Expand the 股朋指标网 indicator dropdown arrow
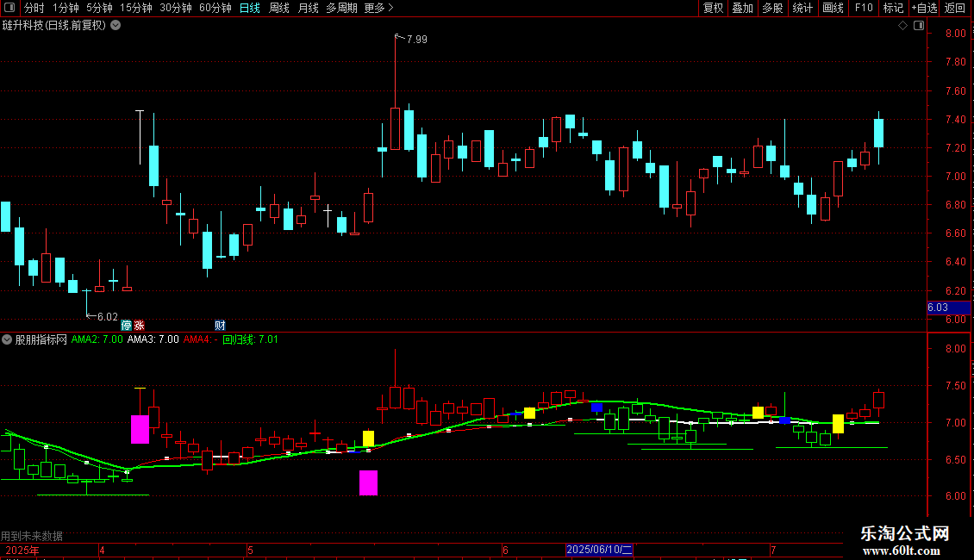The image size is (974, 560). (7, 339)
